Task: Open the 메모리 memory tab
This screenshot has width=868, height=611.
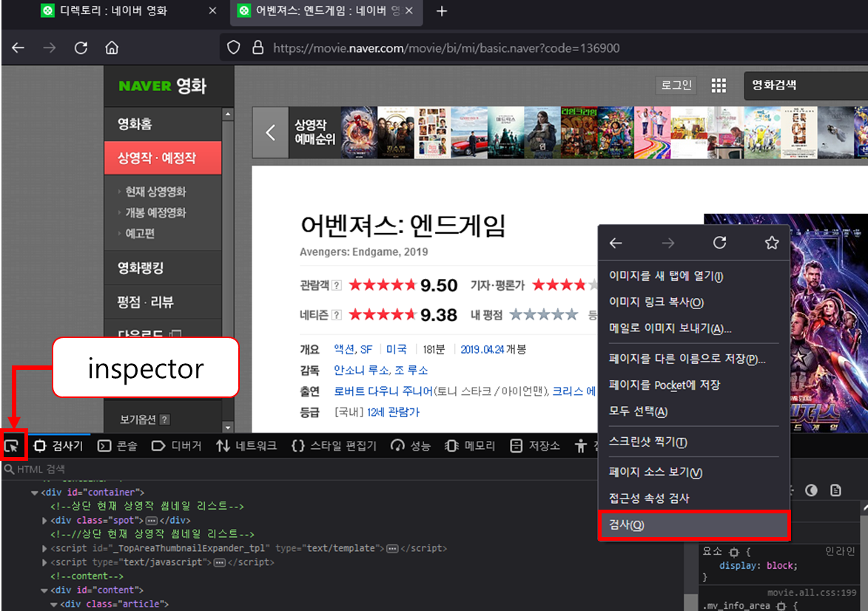Action: click(470, 445)
